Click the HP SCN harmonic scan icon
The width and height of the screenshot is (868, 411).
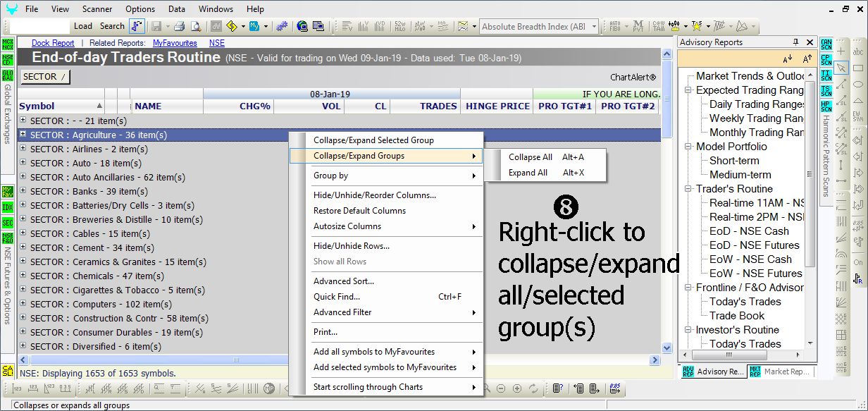(826, 105)
